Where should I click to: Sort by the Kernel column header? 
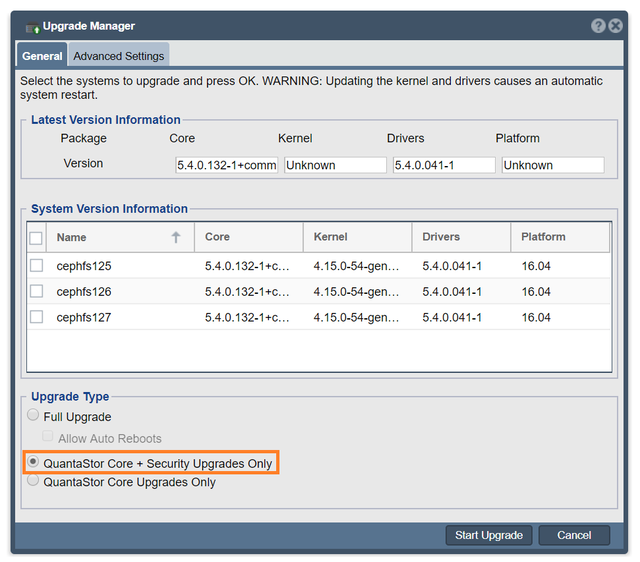click(358, 237)
